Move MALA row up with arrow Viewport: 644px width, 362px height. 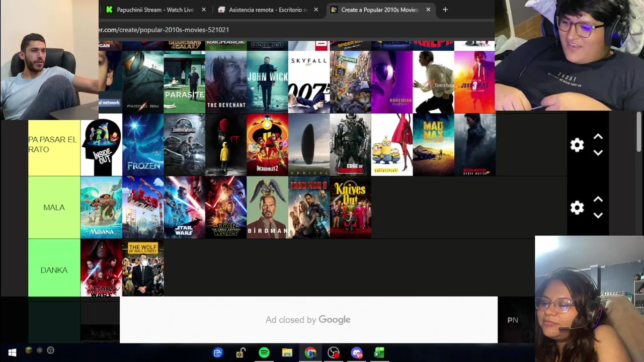point(598,200)
